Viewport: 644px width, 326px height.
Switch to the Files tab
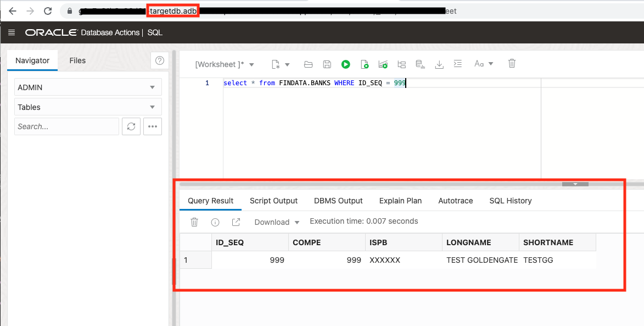coord(77,60)
